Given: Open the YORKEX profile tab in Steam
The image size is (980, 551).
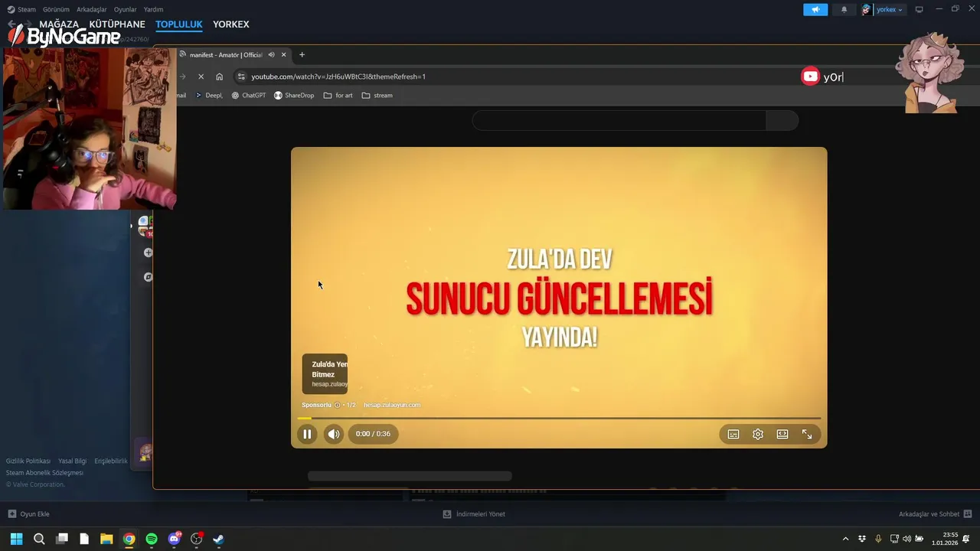Looking at the screenshot, I should point(231,24).
